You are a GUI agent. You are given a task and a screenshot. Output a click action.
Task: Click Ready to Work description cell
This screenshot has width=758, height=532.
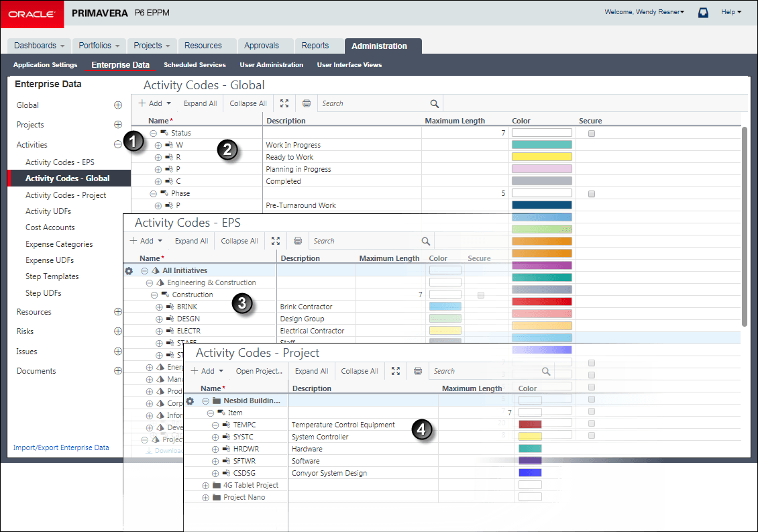[342, 157]
